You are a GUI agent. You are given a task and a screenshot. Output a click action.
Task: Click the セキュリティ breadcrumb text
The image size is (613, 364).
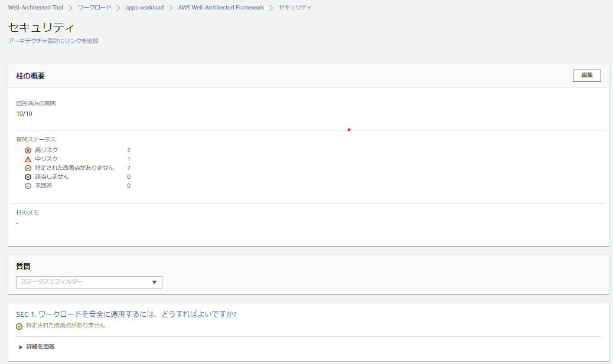point(295,8)
